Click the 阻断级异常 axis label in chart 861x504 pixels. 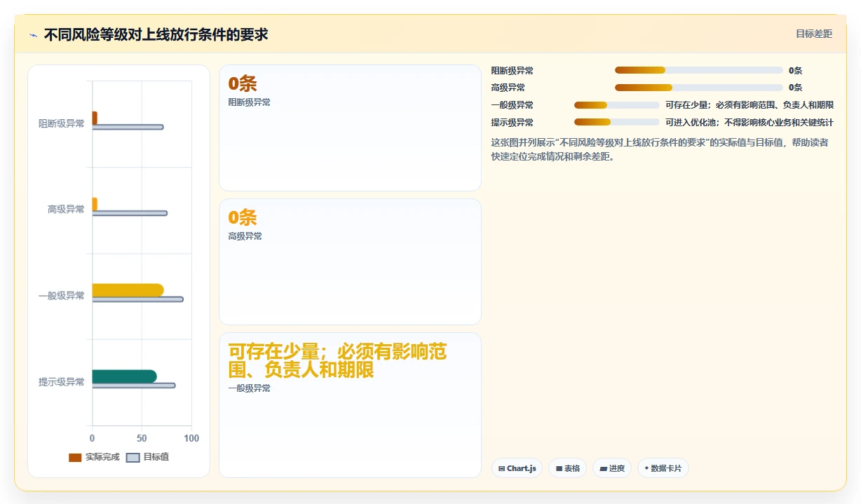(62, 123)
